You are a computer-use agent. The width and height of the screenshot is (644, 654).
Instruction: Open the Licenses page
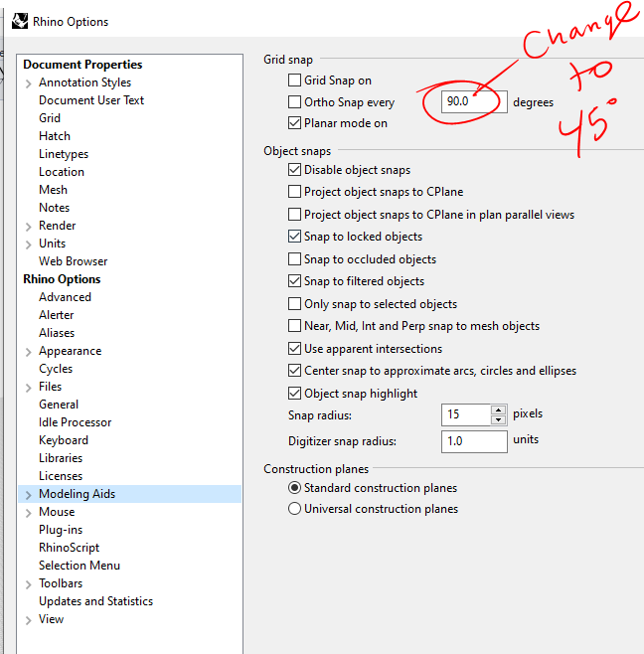click(61, 476)
